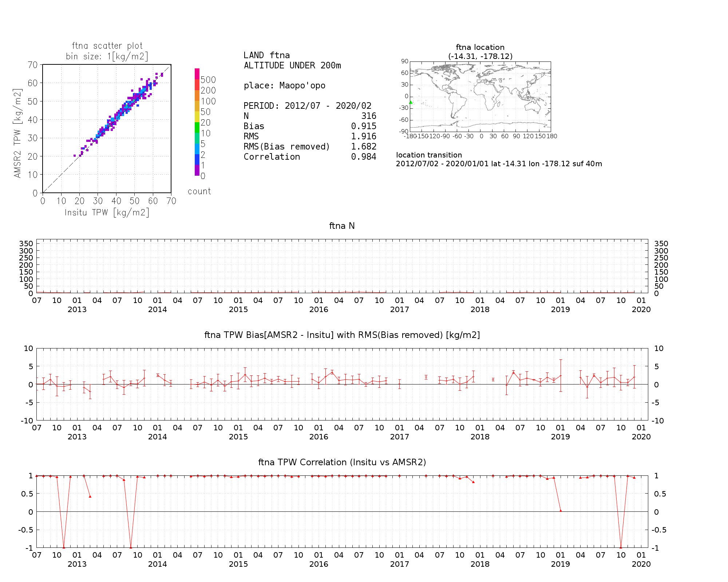The width and height of the screenshot is (728, 582).
Task: Click the -1 correlation point near late 2012
Action: point(64,547)
